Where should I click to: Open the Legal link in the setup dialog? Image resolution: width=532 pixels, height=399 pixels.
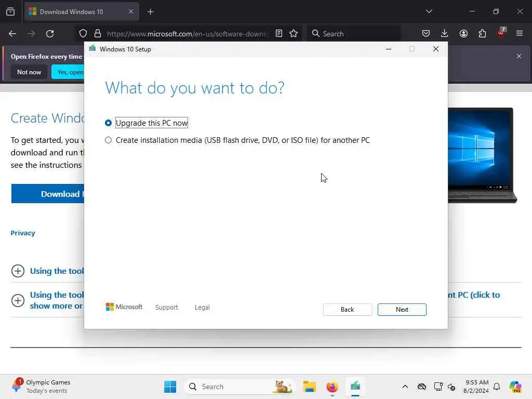(202, 307)
